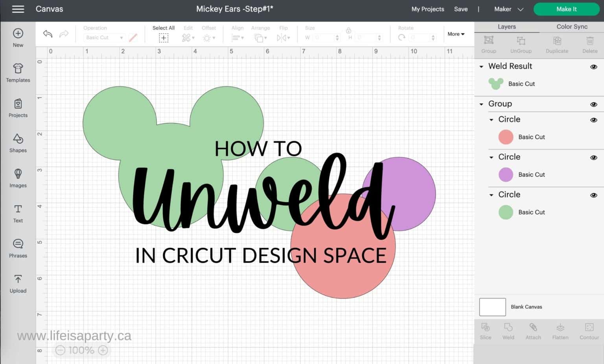Screen dimensions: 604x364
Task: Click the Undo arrow
Action: tap(47, 35)
